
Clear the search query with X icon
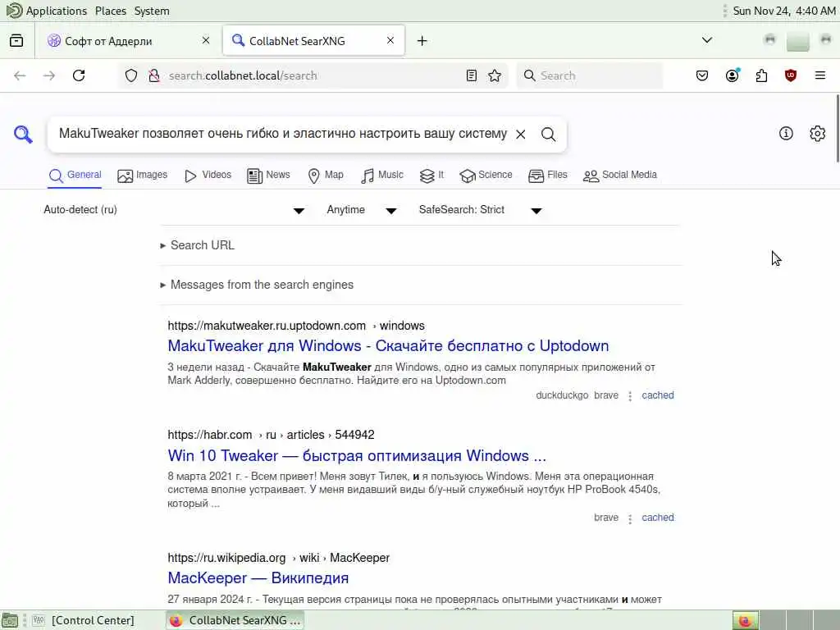click(x=520, y=135)
